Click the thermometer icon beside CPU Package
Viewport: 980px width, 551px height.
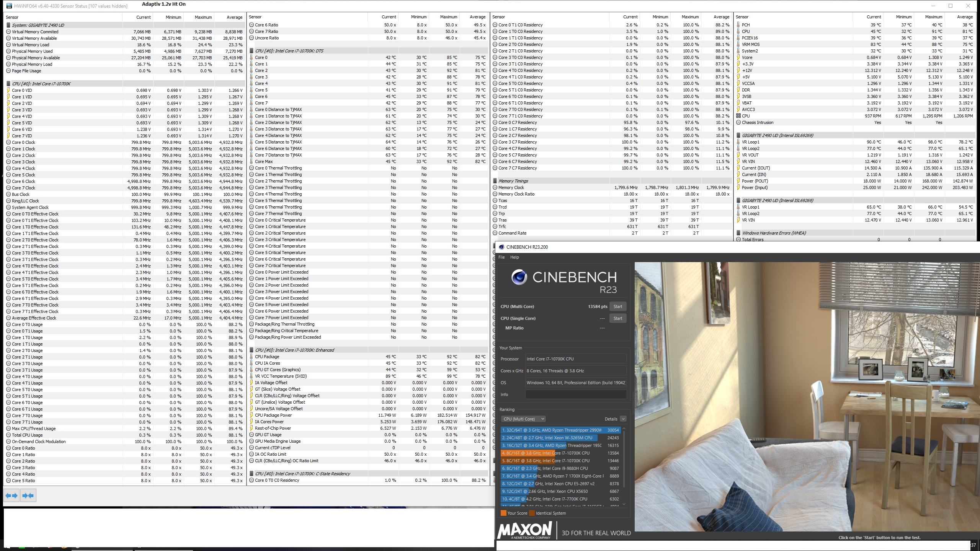point(252,357)
